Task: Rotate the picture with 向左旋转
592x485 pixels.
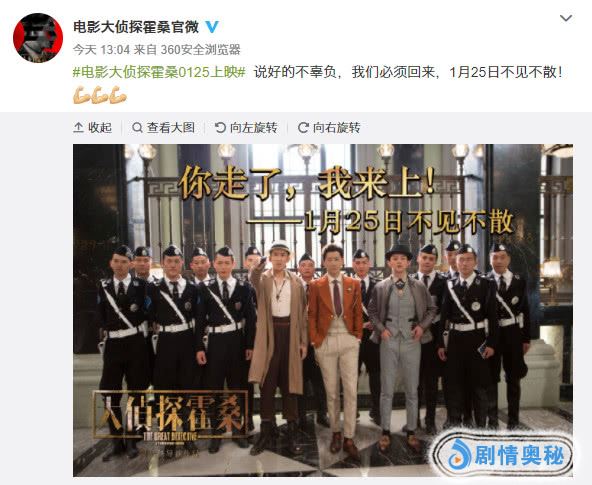Action: 246,128
